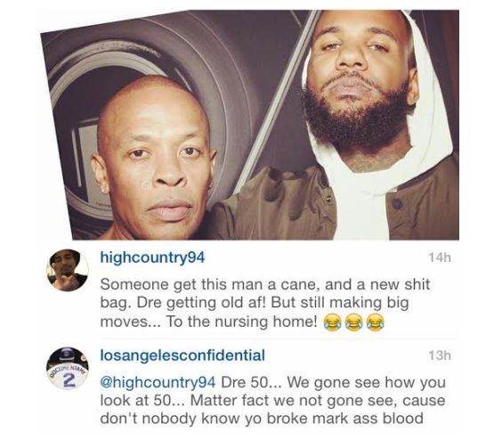Click the 14h comment timestamp

point(440,257)
